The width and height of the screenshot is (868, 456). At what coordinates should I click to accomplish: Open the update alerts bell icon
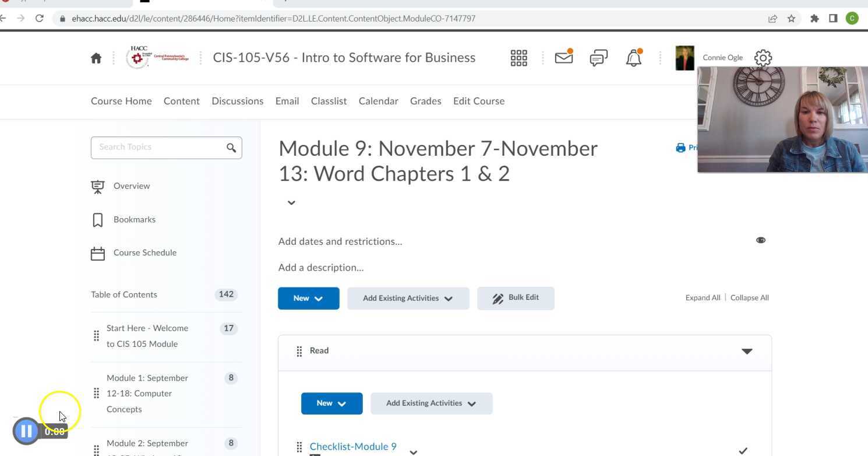(633, 58)
